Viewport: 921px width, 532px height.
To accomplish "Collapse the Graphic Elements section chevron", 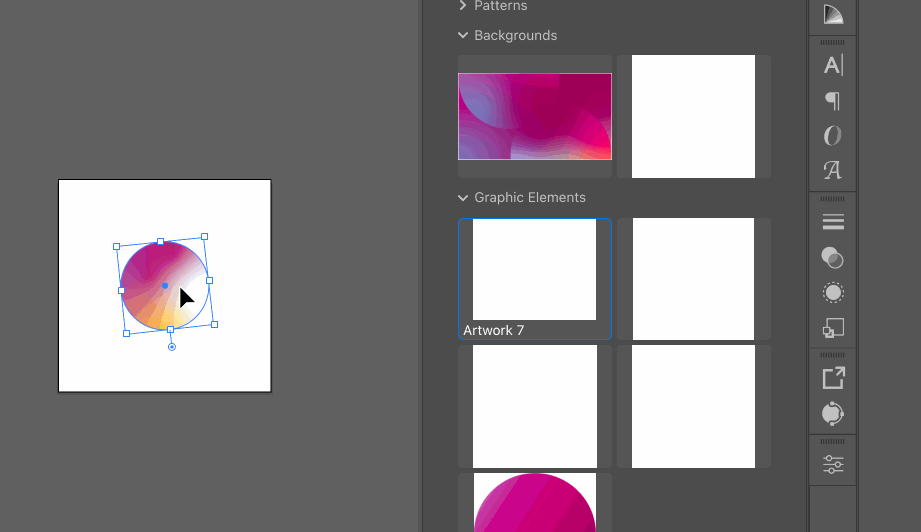I will 463,198.
